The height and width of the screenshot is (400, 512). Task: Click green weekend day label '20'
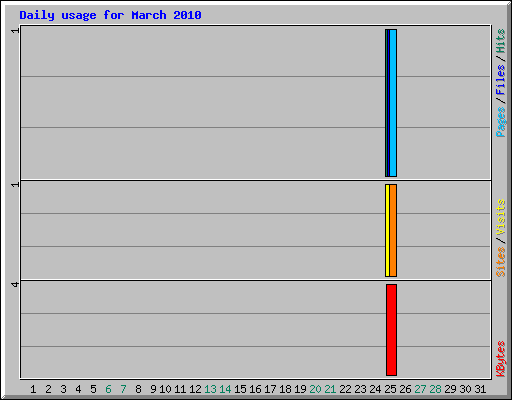(315, 389)
